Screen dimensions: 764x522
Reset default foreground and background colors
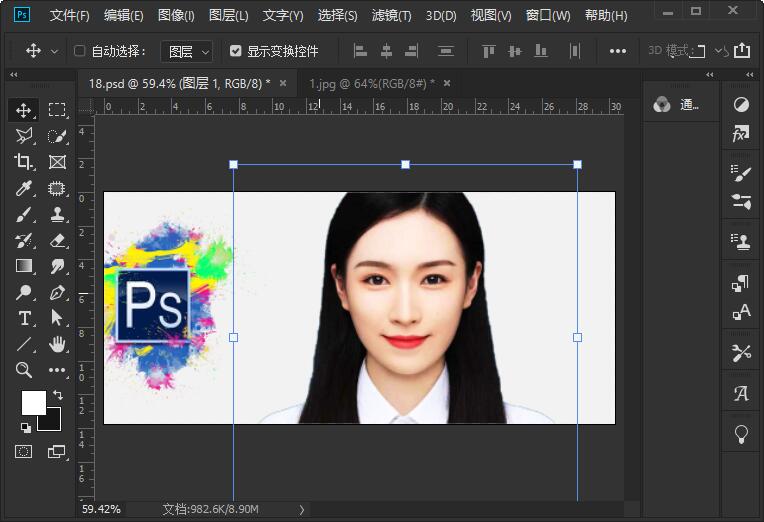point(26,428)
